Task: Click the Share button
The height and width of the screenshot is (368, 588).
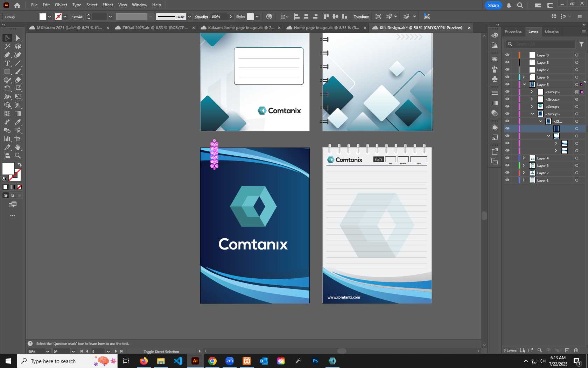Action: [x=493, y=5]
